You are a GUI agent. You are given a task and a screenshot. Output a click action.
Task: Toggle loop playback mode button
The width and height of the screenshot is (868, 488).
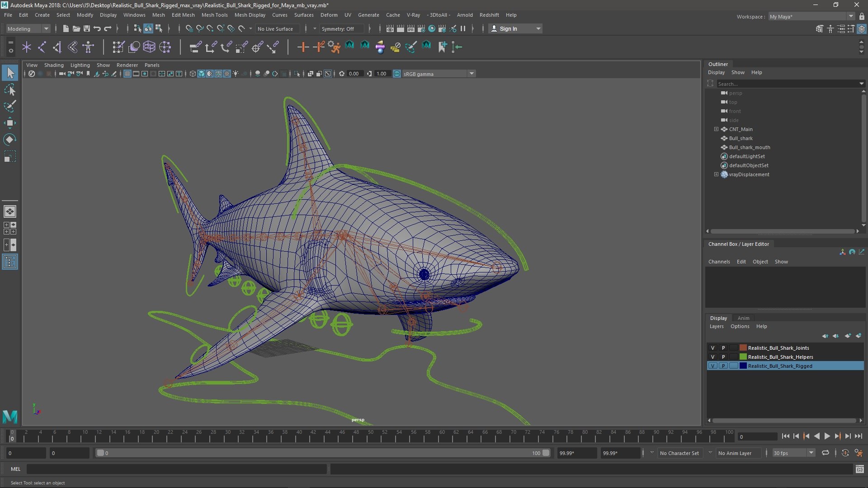point(826,453)
